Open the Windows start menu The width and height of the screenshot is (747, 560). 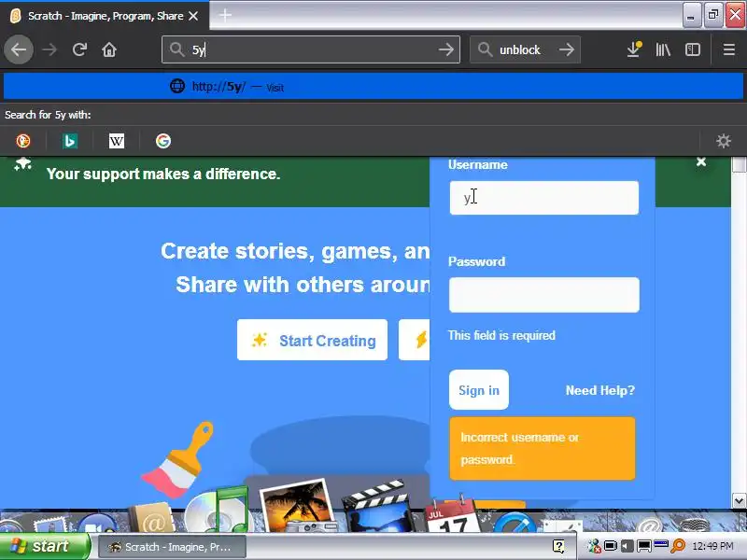coord(44,546)
